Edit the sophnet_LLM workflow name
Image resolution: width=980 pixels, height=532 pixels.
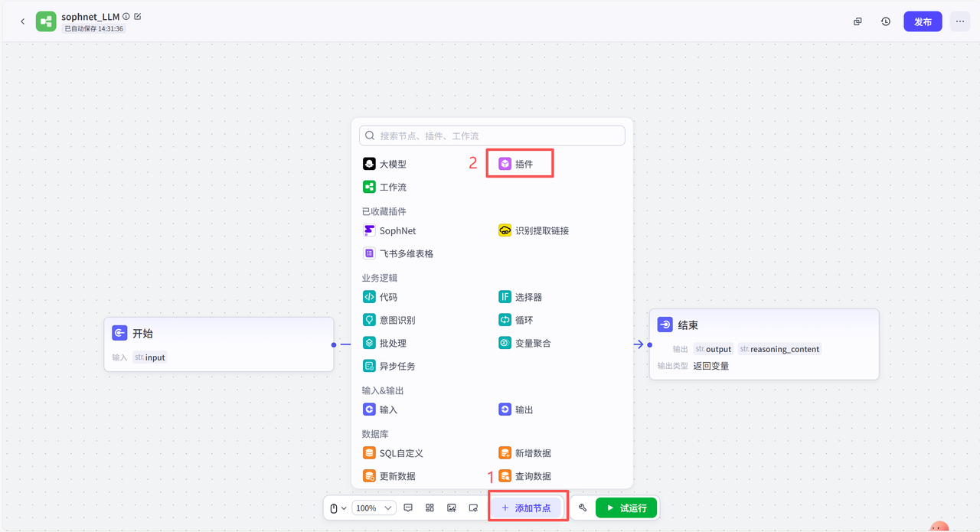[138, 16]
